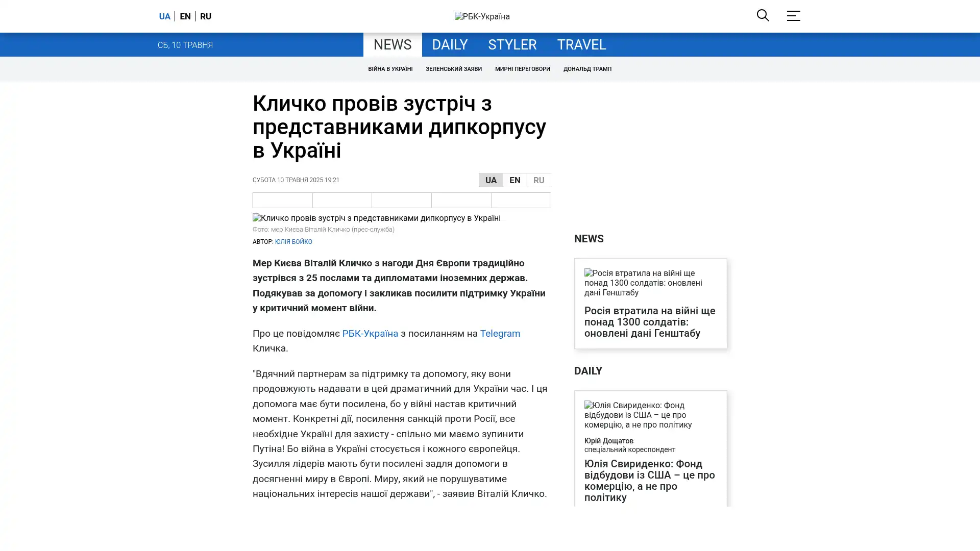Open the МИРНІ ПЕРЕГОВОРИ topic
Viewport: 980px width, 551px height.
pyautogui.click(x=522, y=69)
